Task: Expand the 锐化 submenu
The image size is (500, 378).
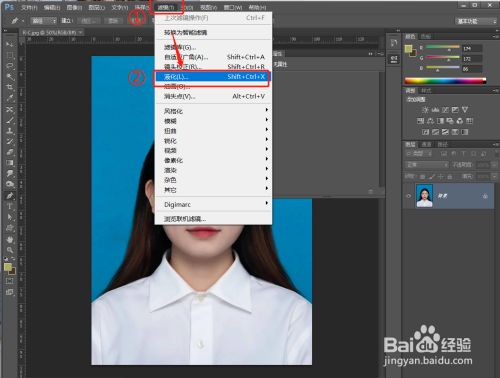Action: click(213, 140)
